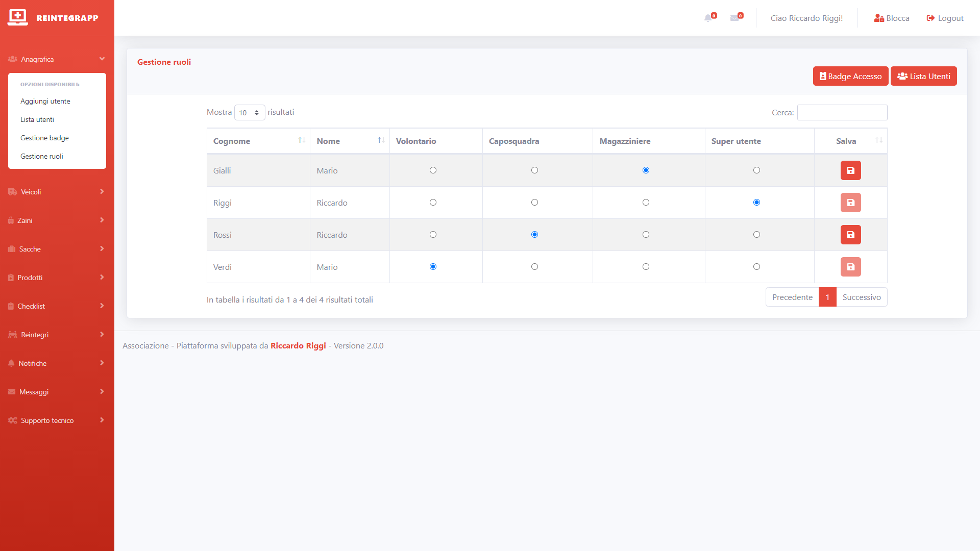Open Gestione badge submenu item
The height and width of the screenshot is (551, 980).
coord(44,138)
